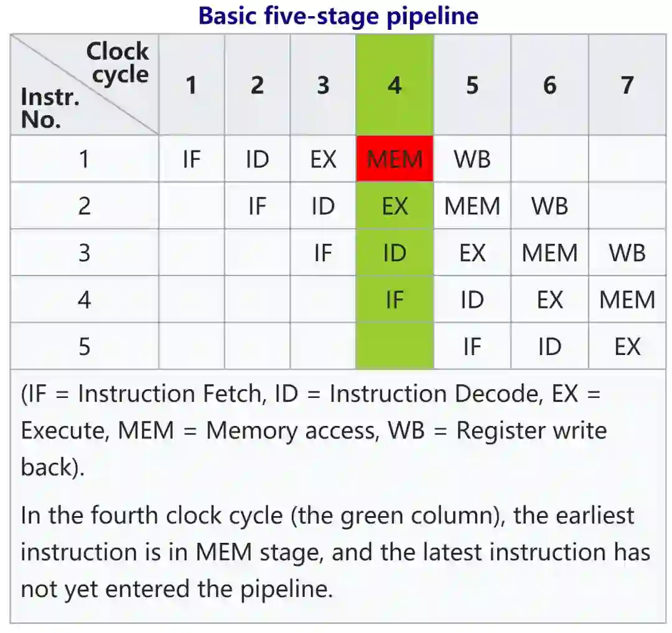
Task: Click the "Basic five-stage pipeline" title
Action: 338,16
